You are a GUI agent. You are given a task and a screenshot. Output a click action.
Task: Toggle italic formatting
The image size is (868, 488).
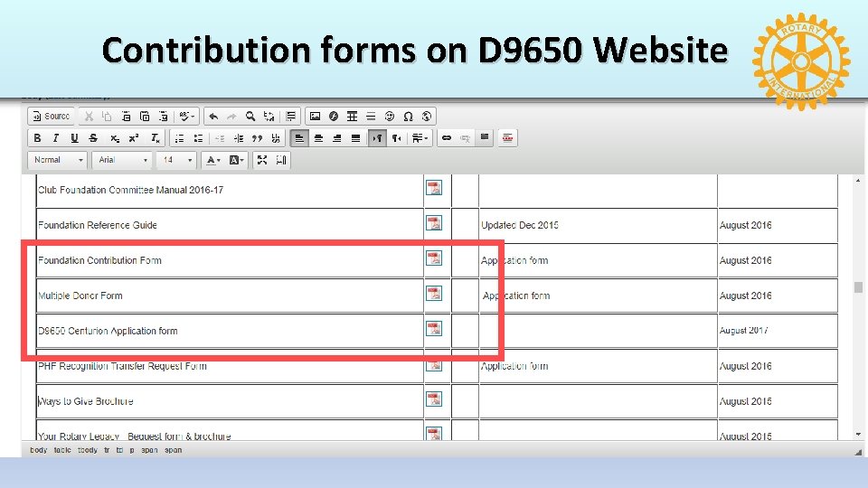tap(55, 137)
